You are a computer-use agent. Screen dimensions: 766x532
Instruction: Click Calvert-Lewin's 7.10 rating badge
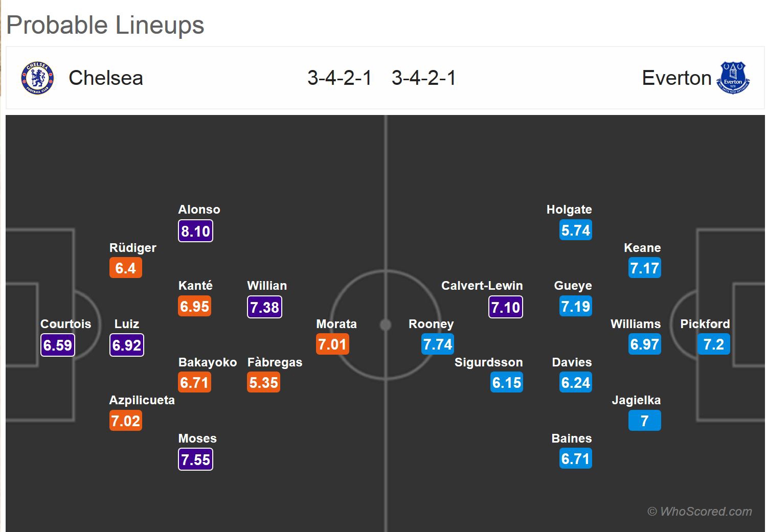[505, 307]
